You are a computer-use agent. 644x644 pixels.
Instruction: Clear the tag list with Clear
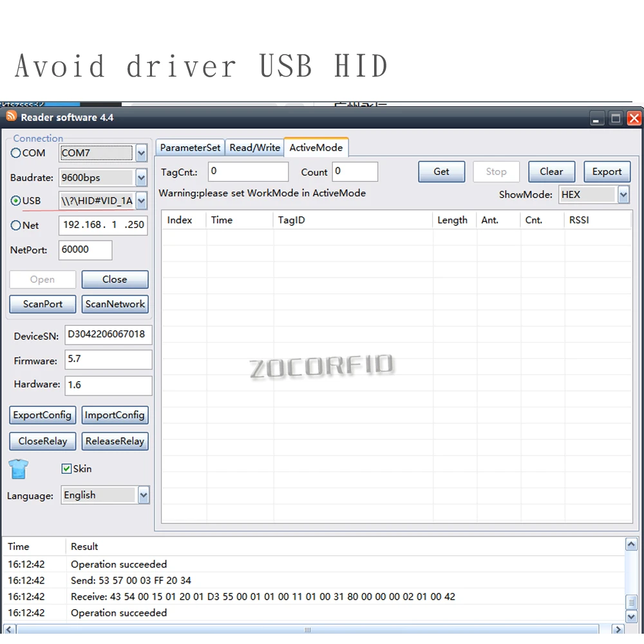[551, 172]
